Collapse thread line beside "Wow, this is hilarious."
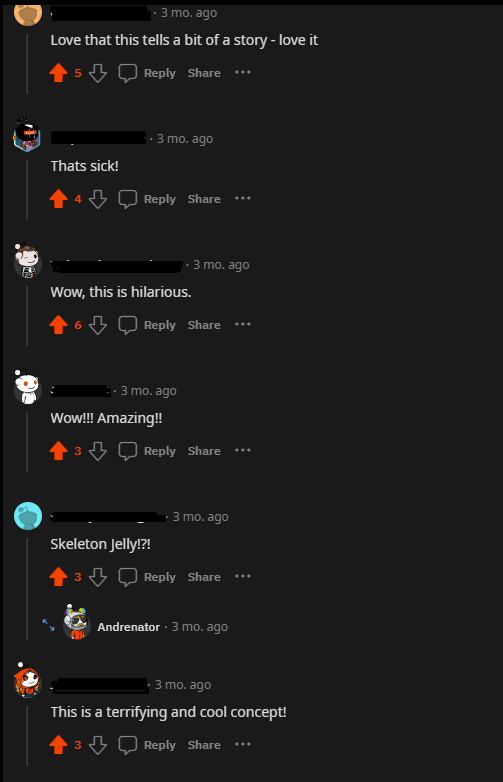 [x=27, y=316]
